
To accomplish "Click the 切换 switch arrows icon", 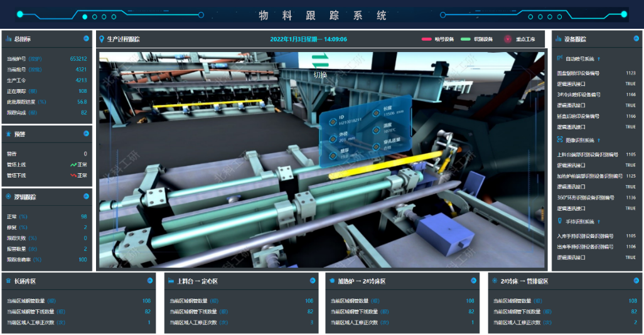I will [x=320, y=60].
